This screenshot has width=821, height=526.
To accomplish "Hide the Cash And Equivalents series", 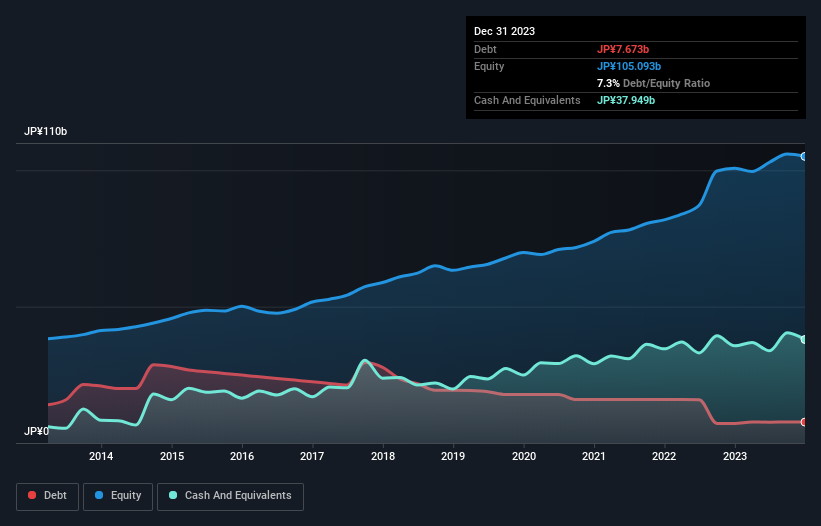I will tap(230, 496).
